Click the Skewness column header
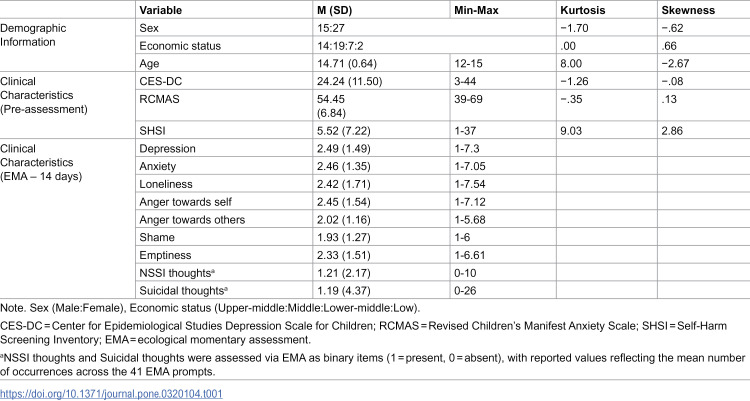The image size is (750, 401). coord(688,10)
